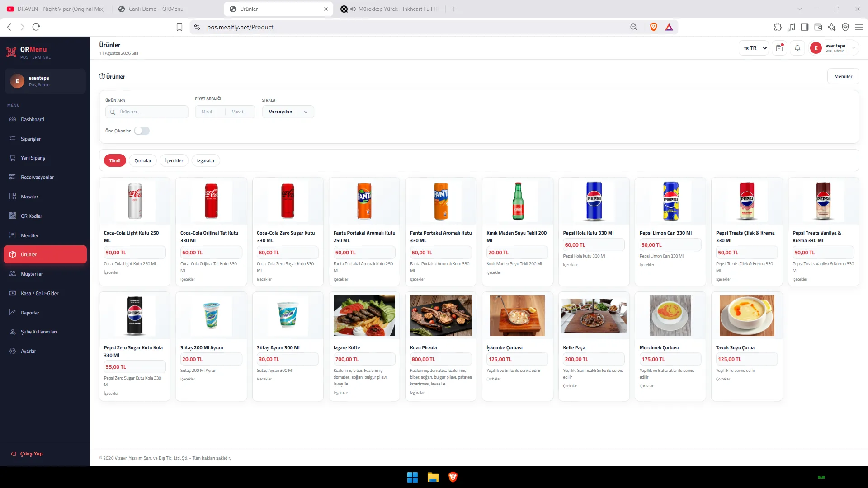The image size is (868, 488).
Task: Open the Kelle Paça product image
Action: coord(594,316)
